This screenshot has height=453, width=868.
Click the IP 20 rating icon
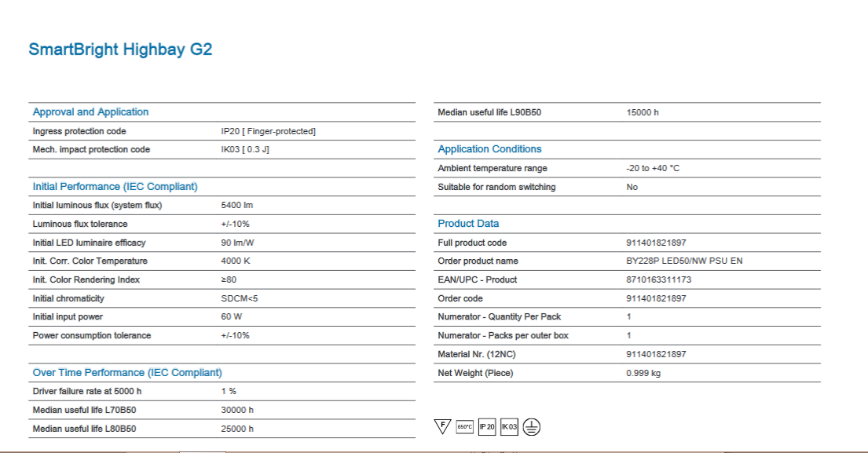pos(487,427)
